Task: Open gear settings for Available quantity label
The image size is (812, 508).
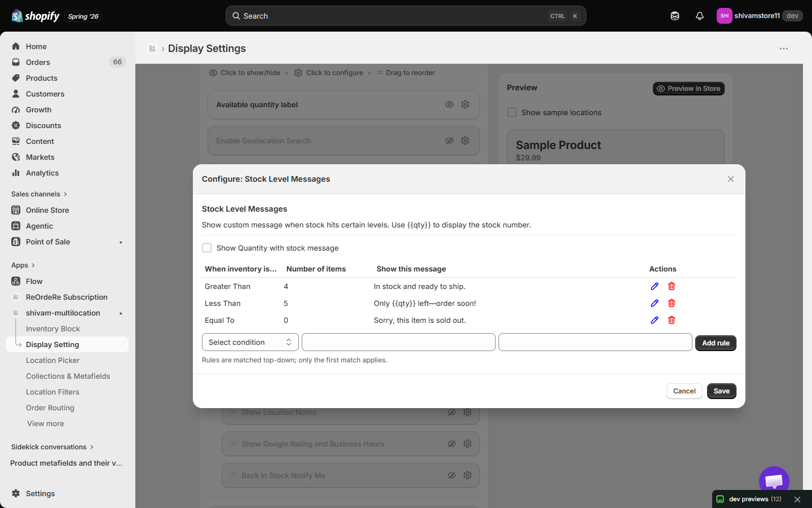Action: click(x=465, y=104)
